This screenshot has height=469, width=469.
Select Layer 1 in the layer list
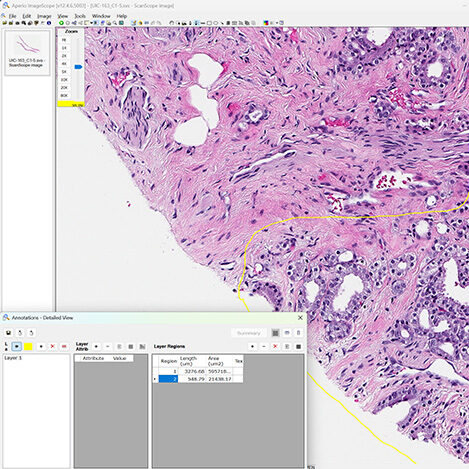point(13,358)
